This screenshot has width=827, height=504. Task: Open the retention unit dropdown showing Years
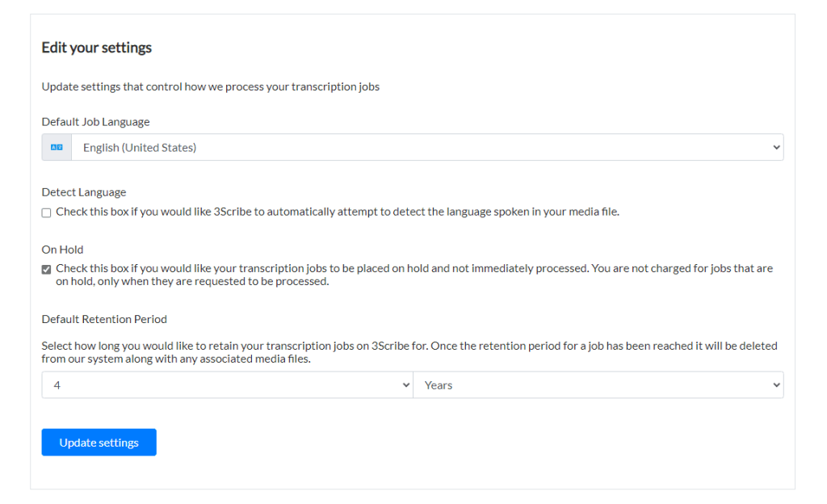click(598, 385)
